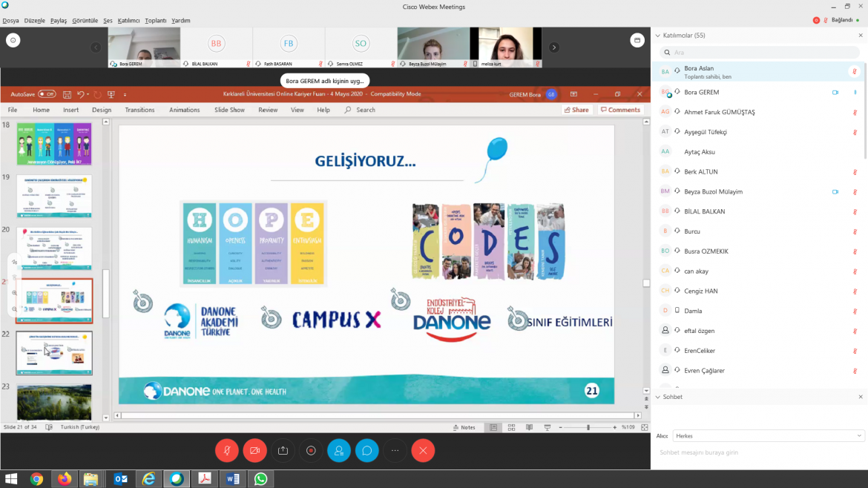Open Ribbon Display Options button

click(x=573, y=94)
